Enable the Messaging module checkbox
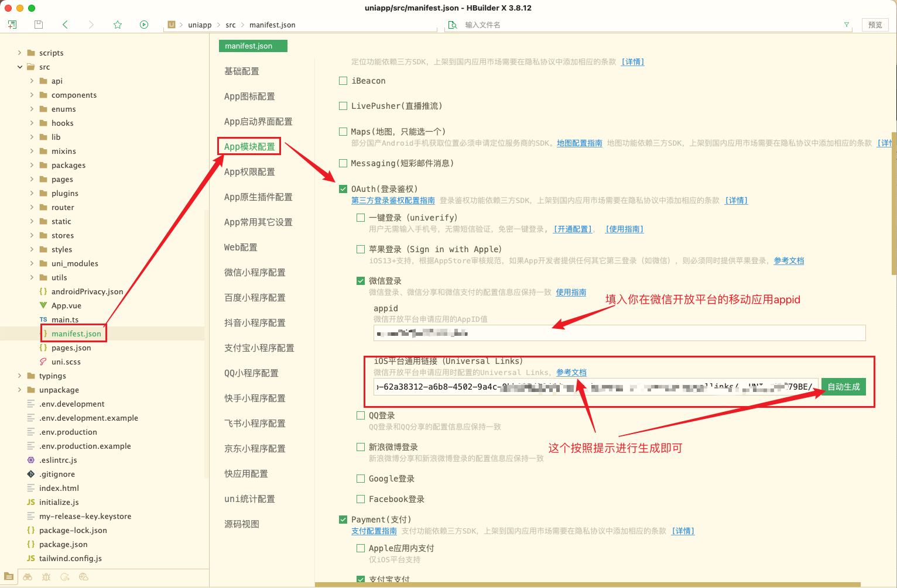The width and height of the screenshot is (897, 588). (343, 163)
